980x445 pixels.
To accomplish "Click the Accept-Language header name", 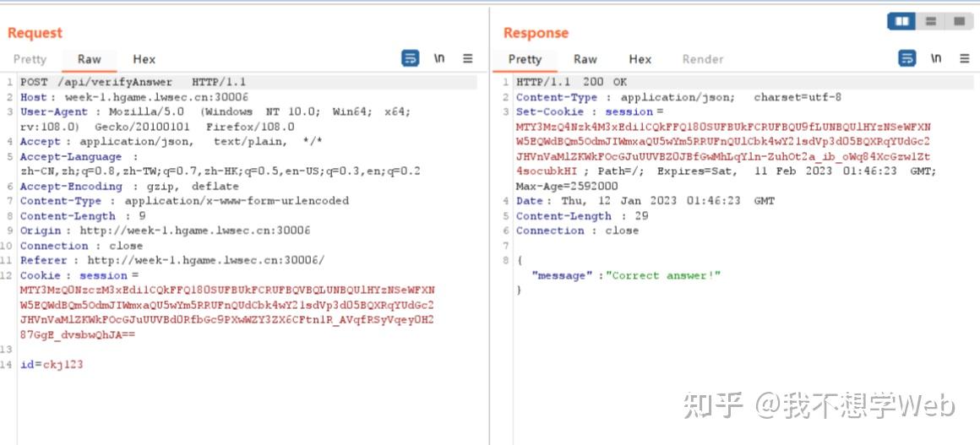I will pyautogui.click(x=71, y=157).
